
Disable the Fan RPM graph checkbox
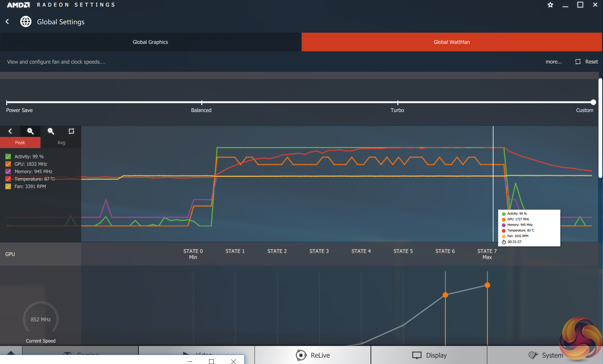pyautogui.click(x=8, y=186)
